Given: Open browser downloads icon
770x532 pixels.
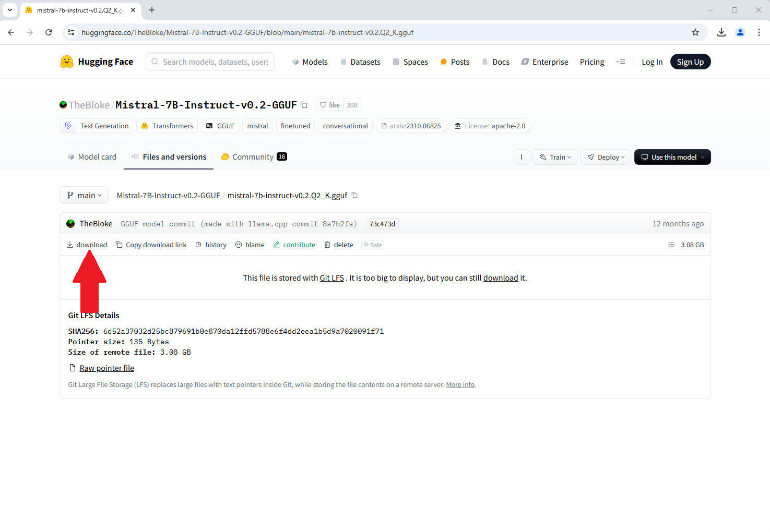Looking at the screenshot, I should click(x=721, y=32).
